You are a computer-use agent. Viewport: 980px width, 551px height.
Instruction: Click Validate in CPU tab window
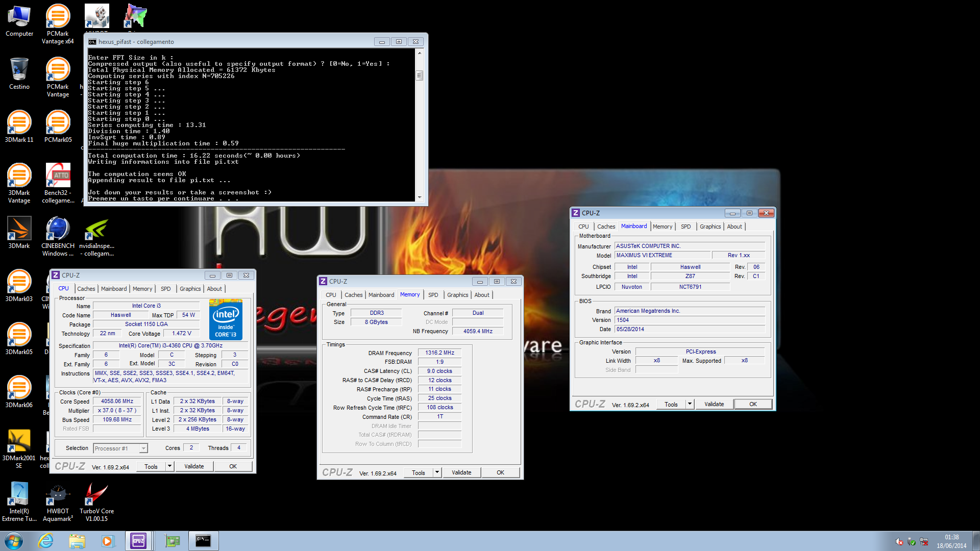194,466
